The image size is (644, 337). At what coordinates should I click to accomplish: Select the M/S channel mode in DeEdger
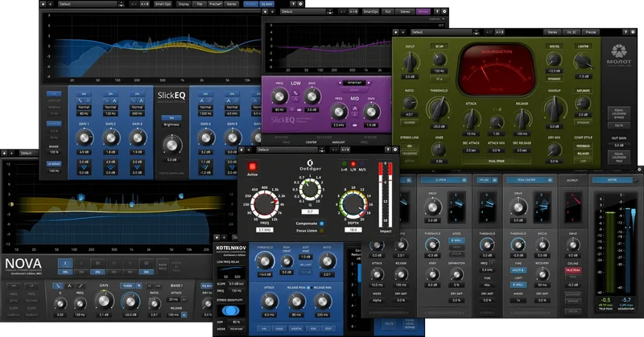coord(362,164)
